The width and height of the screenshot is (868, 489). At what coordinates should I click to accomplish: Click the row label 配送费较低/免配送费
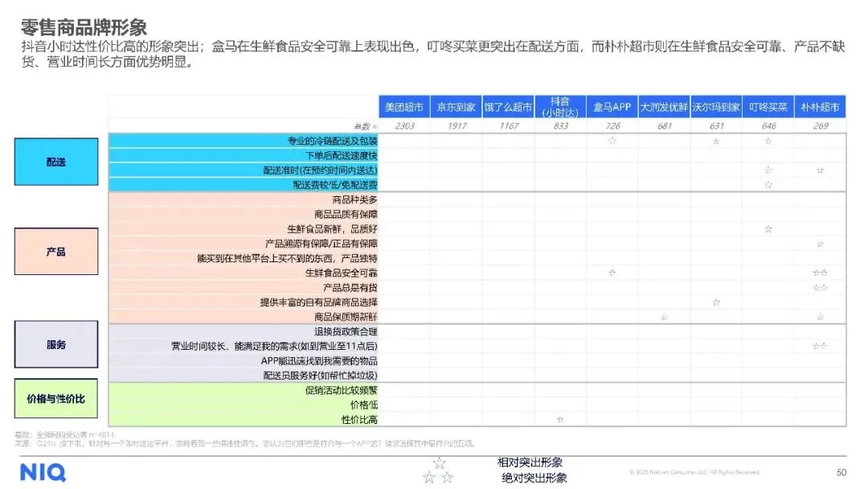click(x=335, y=185)
